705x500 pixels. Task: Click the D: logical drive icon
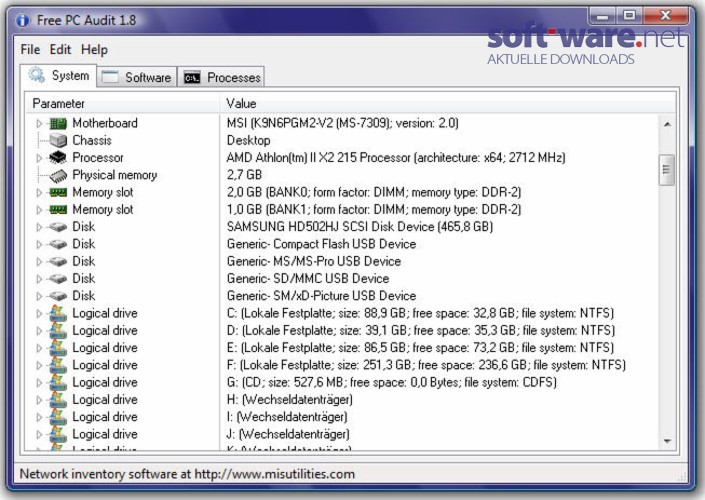pos(58,330)
